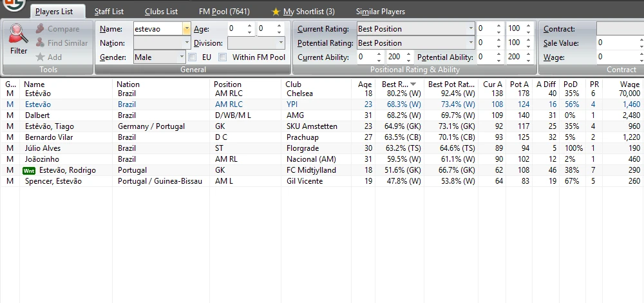Sort by the PR column header
The image size is (644, 303).
(x=594, y=84)
